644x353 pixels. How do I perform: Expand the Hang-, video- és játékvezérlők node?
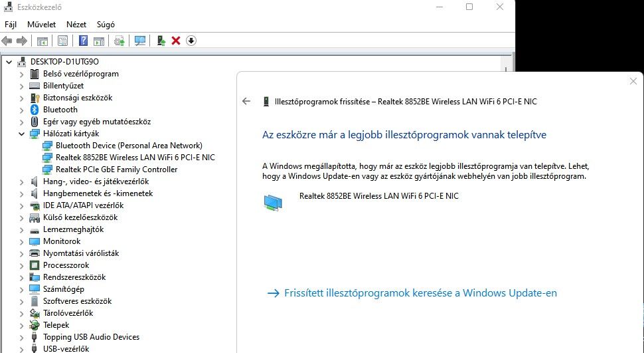[21, 181]
